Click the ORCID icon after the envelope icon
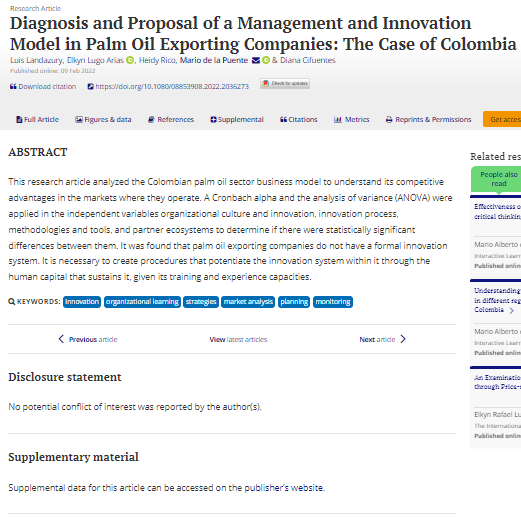Image resolution: width=521 pixels, height=517 pixels. [266, 60]
